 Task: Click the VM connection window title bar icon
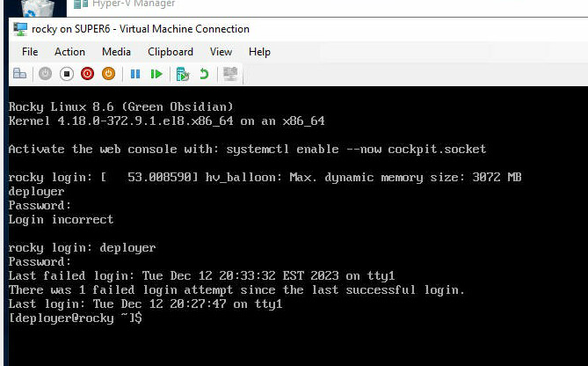[19, 29]
